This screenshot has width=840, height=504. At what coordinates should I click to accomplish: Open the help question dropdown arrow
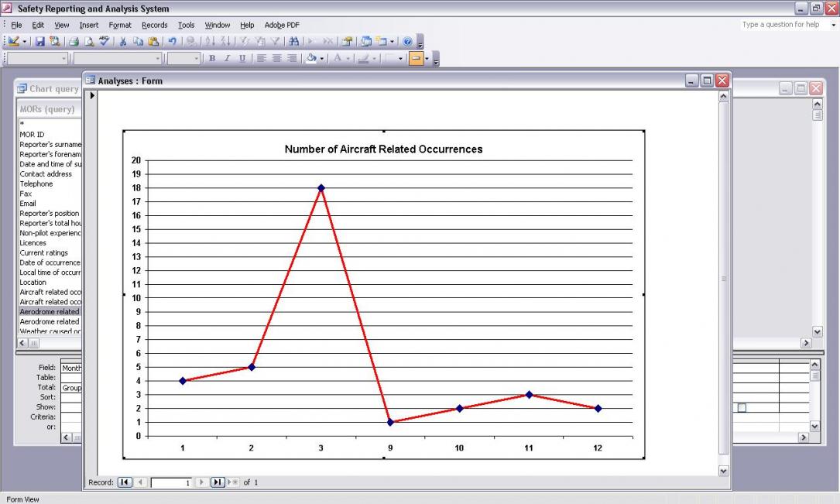(x=834, y=26)
